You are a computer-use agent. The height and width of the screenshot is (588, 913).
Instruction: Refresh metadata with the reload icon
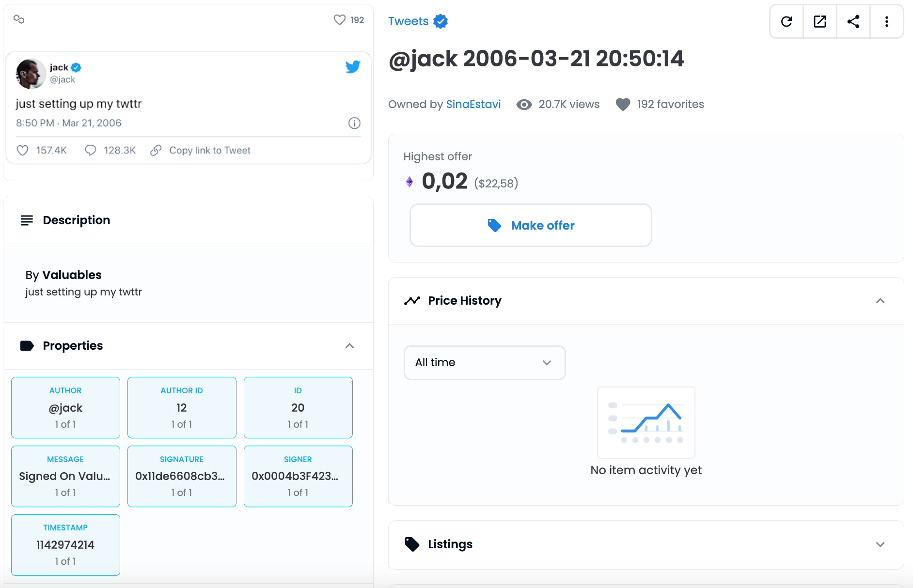(x=787, y=21)
